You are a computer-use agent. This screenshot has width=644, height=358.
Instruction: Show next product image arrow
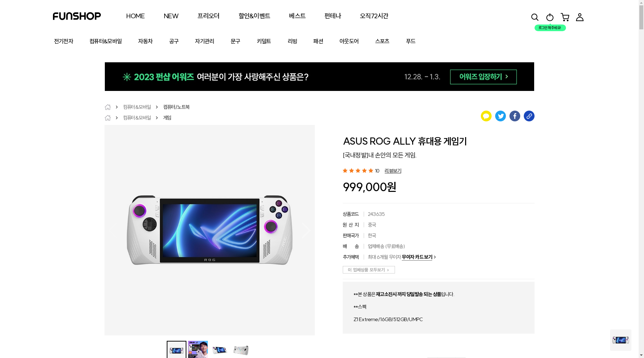pyautogui.click(x=306, y=230)
